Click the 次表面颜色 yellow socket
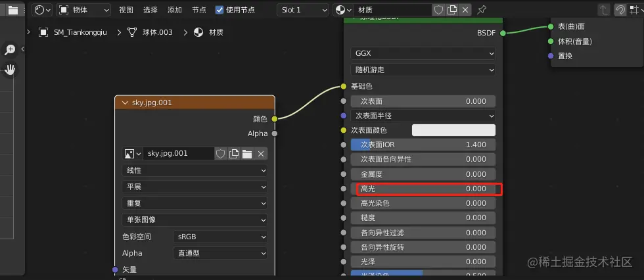 pyautogui.click(x=344, y=130)
